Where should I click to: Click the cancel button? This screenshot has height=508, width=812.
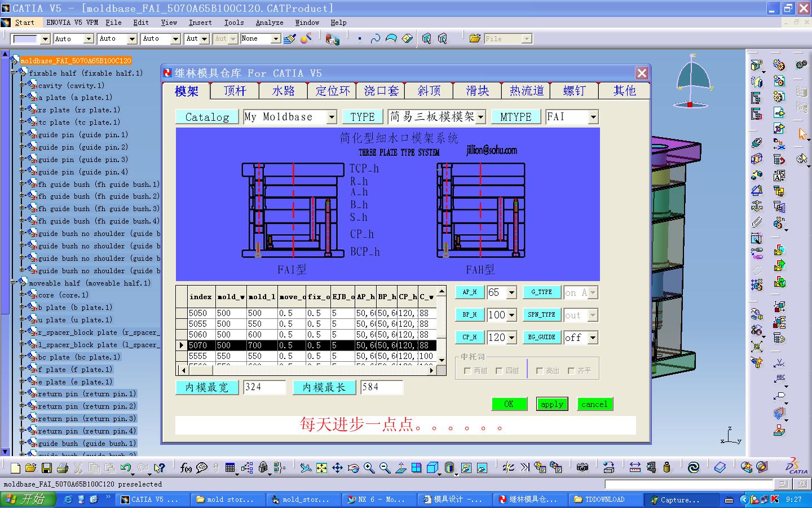click(x=594, y=404)
